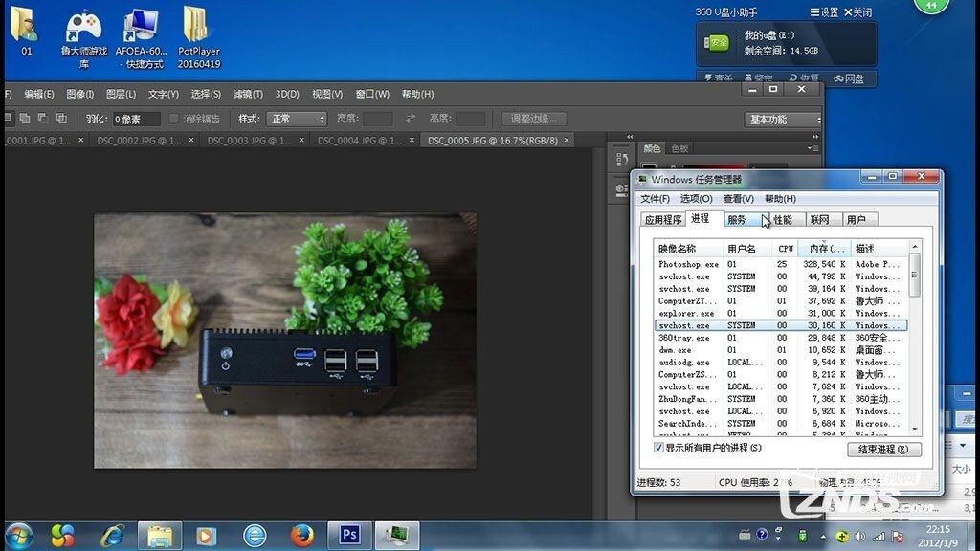This screenshot has width=980, height=551.
Task: Switch to Task Manager taskbar icon
Action: click(397, 536)
